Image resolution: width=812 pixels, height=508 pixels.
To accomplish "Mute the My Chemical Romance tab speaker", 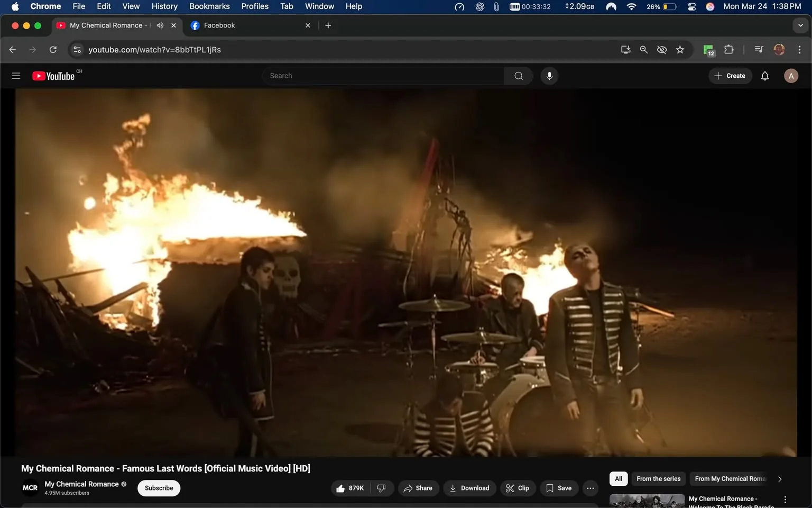I will [x=160, y=25].
